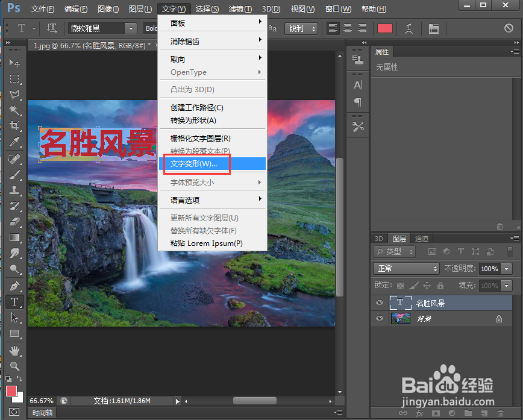The height and width of the screenshot is (420, 523).
Task: Click the cancel current edits icon
Action: (509, 28)
